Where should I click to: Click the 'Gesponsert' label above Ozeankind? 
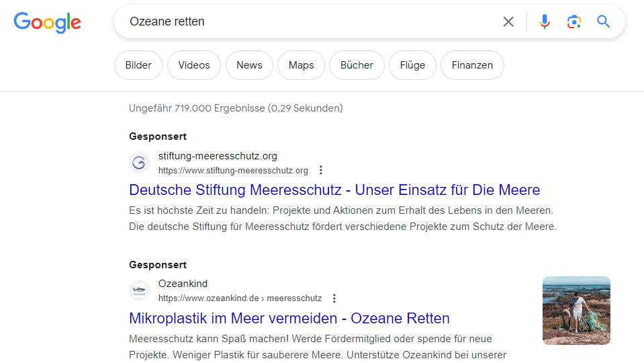click(158, 265)
